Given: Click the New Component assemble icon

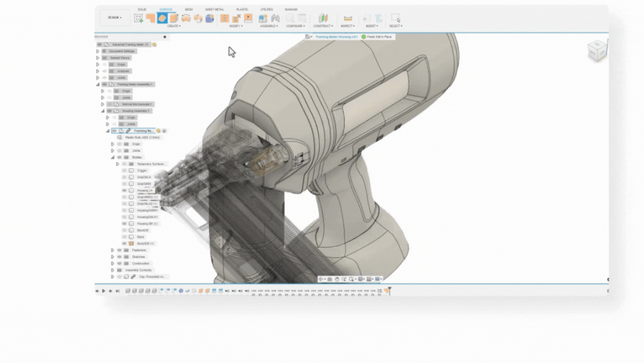Looking at the screenshot, I should click(263, 18).
